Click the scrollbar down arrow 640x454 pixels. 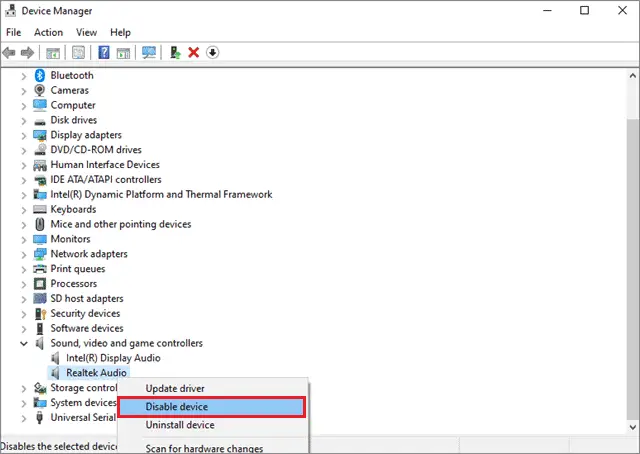tap(633, 427)
